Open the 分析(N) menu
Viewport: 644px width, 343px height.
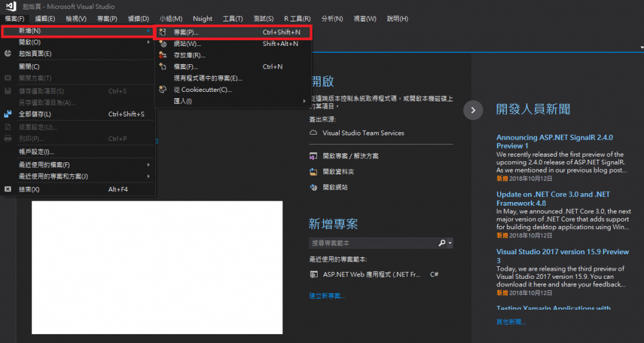(332, 18)
